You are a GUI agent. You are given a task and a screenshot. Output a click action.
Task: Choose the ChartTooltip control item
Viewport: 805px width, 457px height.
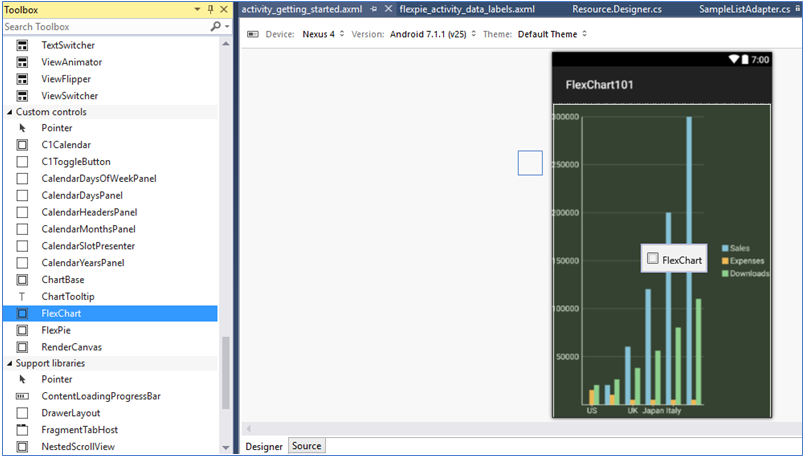click(x=68, y=296)
